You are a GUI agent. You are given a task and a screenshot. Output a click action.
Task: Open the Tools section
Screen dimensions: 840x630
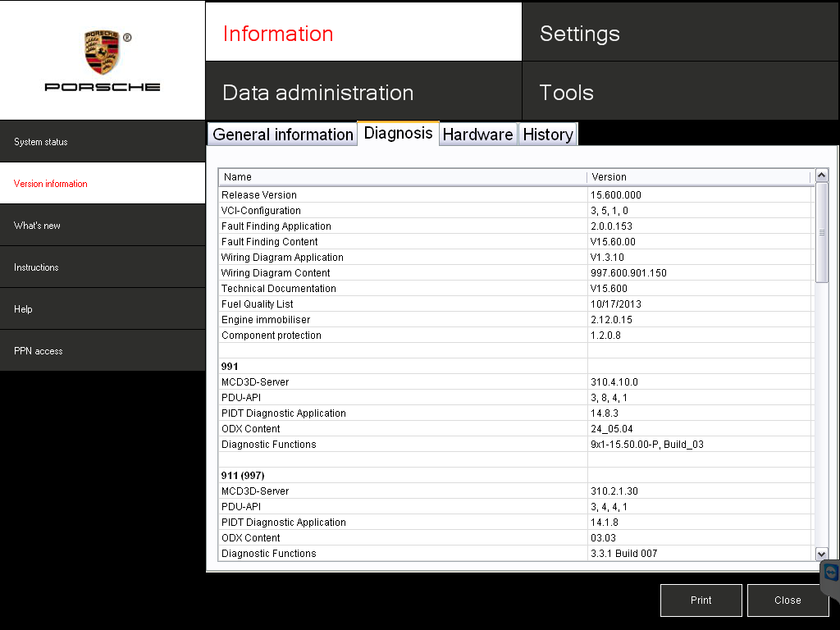coord(680,93)
